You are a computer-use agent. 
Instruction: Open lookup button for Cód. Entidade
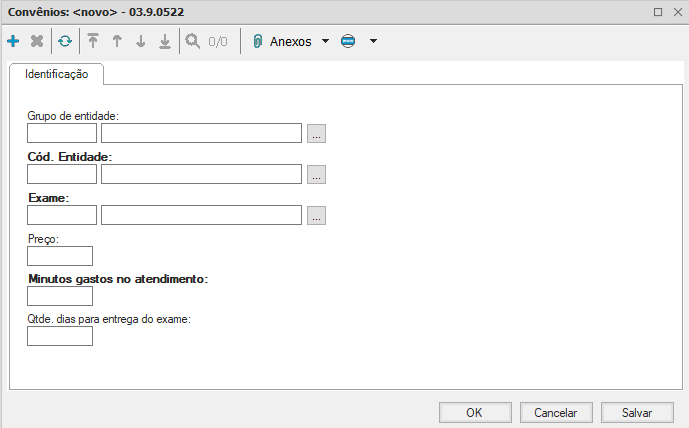[x=316, y=174]
